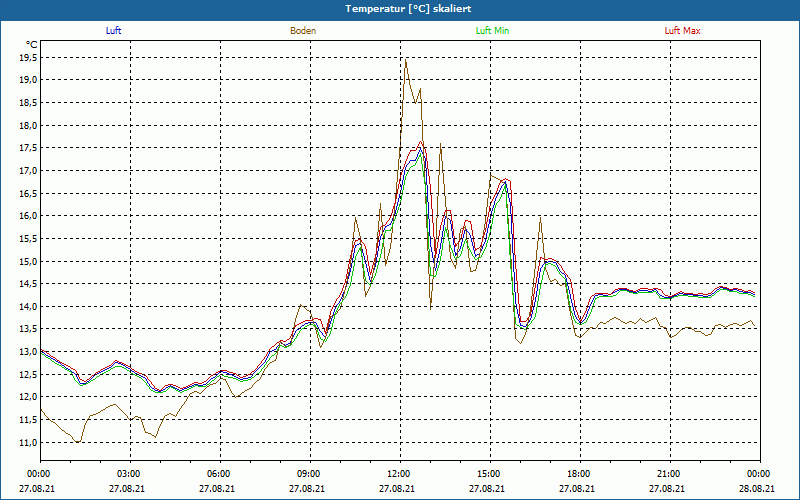Click the '18:00' time axis label
800x500 pixels.
point(581,474)
